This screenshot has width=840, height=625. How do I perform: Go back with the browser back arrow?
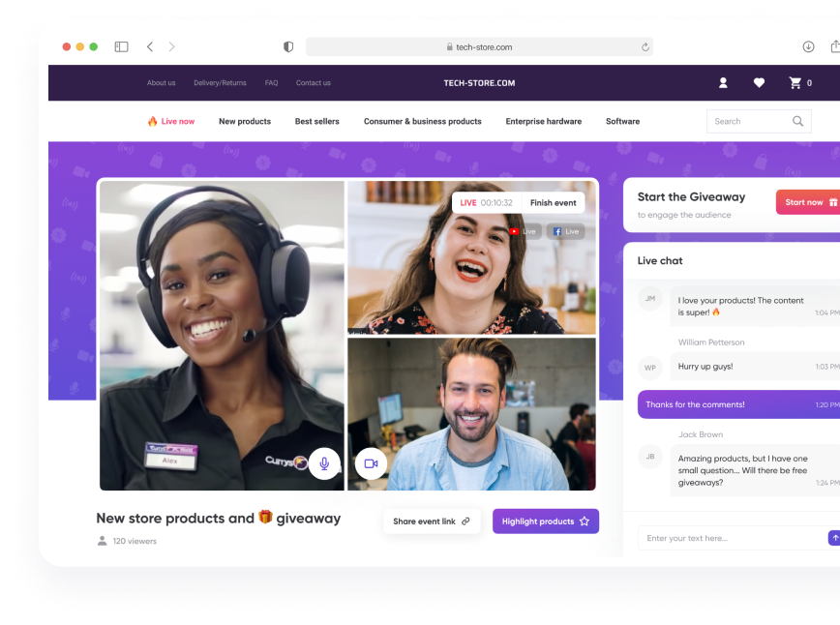coord(150,47)
